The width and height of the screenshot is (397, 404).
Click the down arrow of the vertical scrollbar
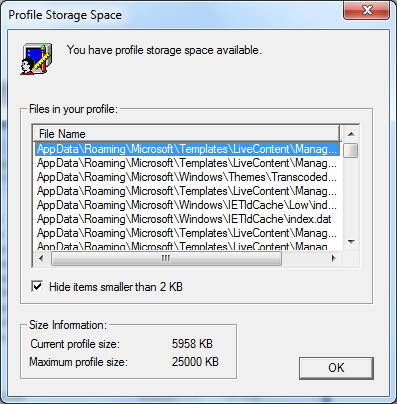[351, 241]
